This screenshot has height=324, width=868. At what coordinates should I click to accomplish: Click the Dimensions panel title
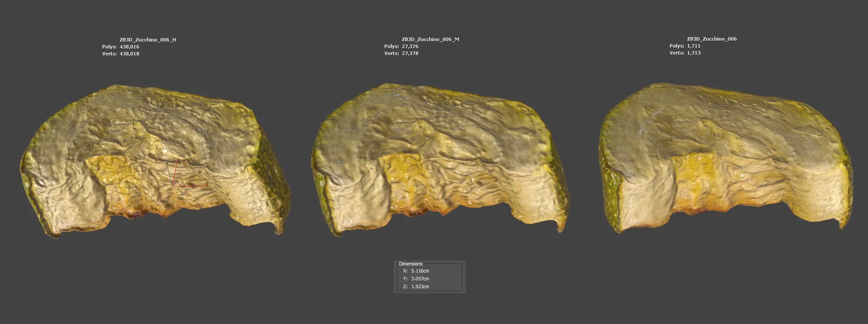(x=410, y=264)
